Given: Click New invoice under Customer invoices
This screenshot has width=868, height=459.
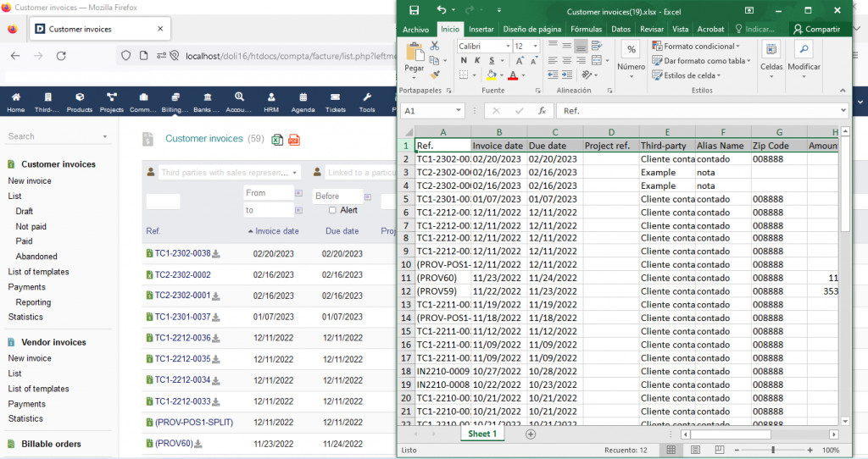Looking at the screenshot, I should click(30, 181).
